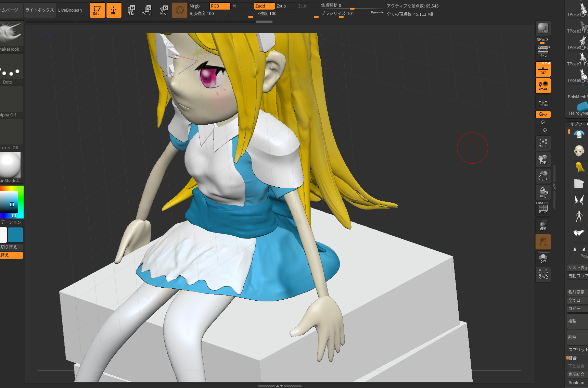Viewport: 588px width, 388px height.
Task: Render with the BPR button
Action: pyautogui.click(x=543, y=28)
